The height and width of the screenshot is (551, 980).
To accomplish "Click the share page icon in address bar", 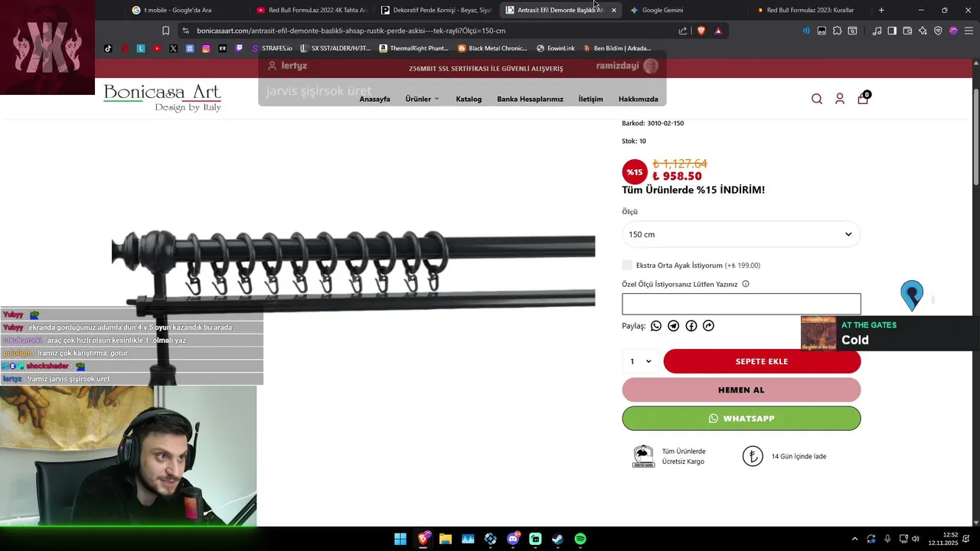I will [x=683, y=31].
